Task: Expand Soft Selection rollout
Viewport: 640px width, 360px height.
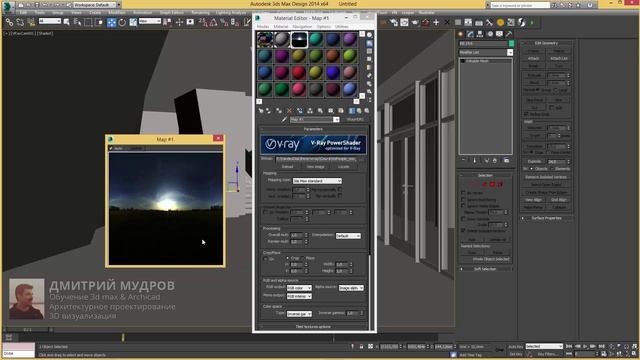Action: pyautogui.click(x=484, y=269)
